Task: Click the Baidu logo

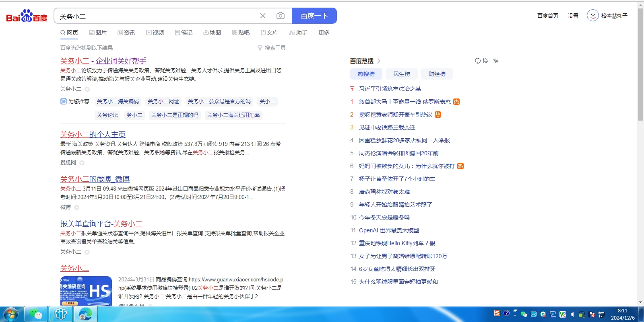Action: (x=27, y=16)
